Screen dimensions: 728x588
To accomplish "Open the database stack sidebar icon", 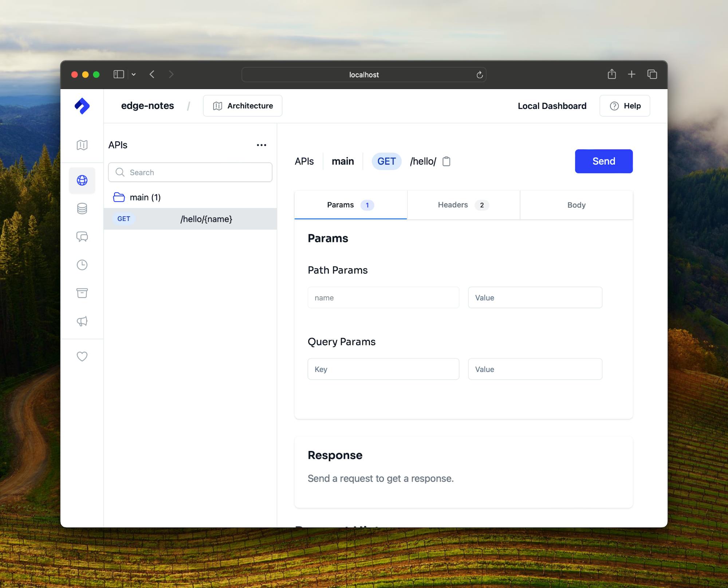I will pyautogui.click(x=82, y=208).
